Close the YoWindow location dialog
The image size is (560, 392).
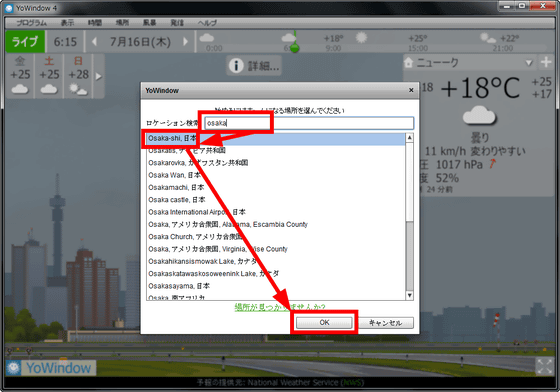click(x=411, y=90)
